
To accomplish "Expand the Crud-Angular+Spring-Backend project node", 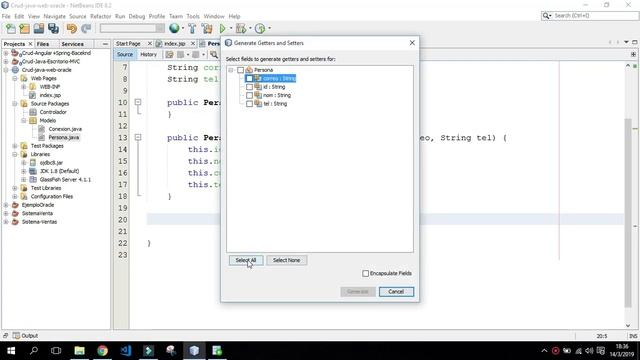I will (x=6, y=53).
